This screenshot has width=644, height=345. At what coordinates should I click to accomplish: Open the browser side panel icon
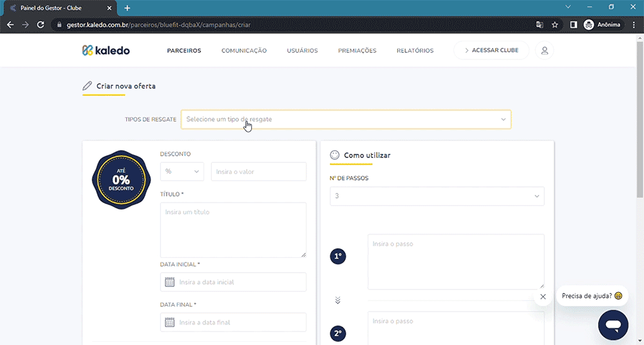573,25
